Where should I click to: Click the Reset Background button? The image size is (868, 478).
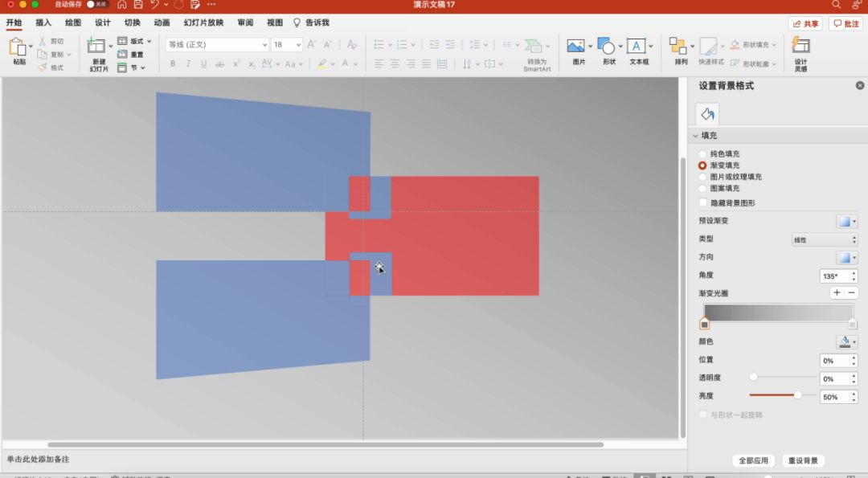(x=803, y=460)
